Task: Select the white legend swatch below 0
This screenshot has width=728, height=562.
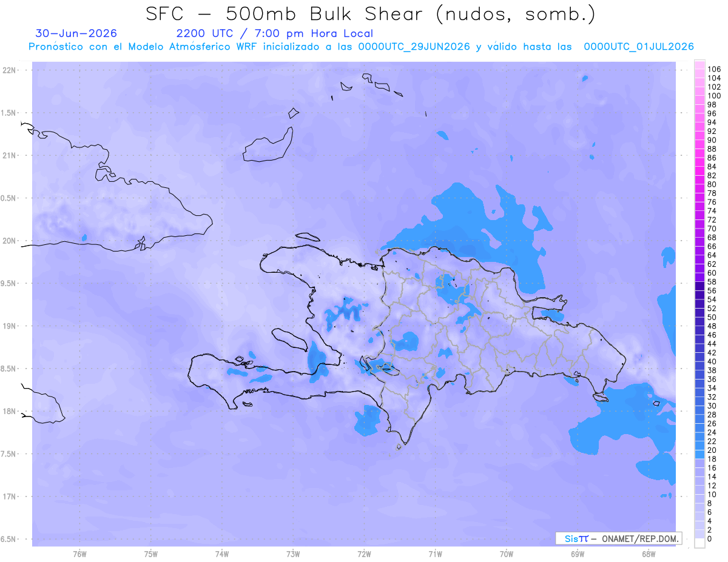Action: coord(699,543)
